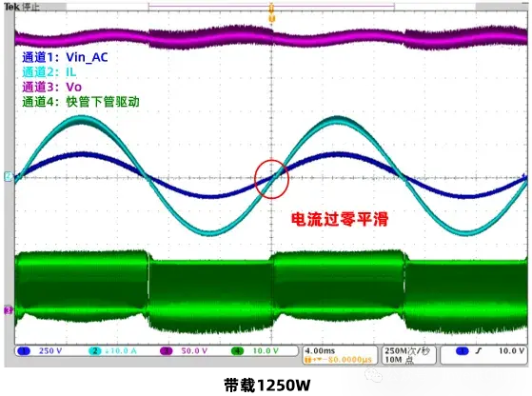Image resolution: width=532 pixels, height=396 pixels.
Task: Click the channel 3 magenta badge icon
Action: click(x=166, y=351)
